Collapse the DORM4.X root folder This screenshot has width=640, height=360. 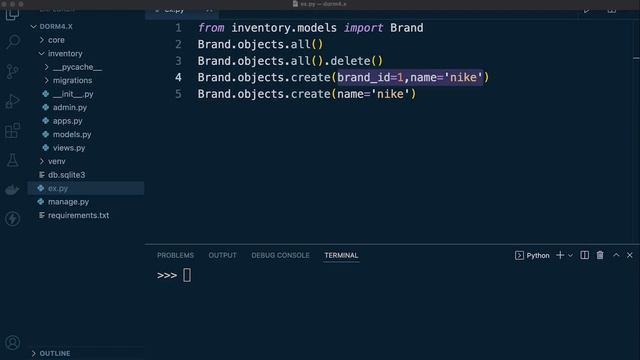[x=33, y=27]
